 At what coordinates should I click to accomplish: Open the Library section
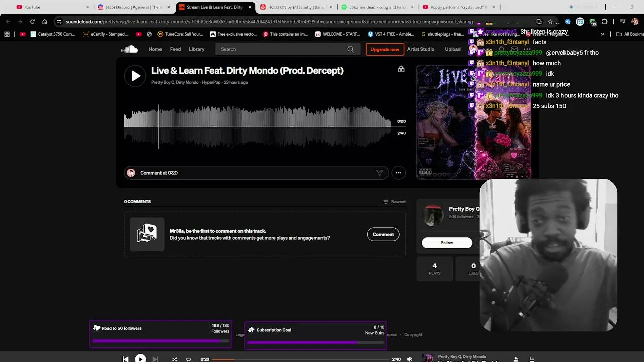click(196, 49)
